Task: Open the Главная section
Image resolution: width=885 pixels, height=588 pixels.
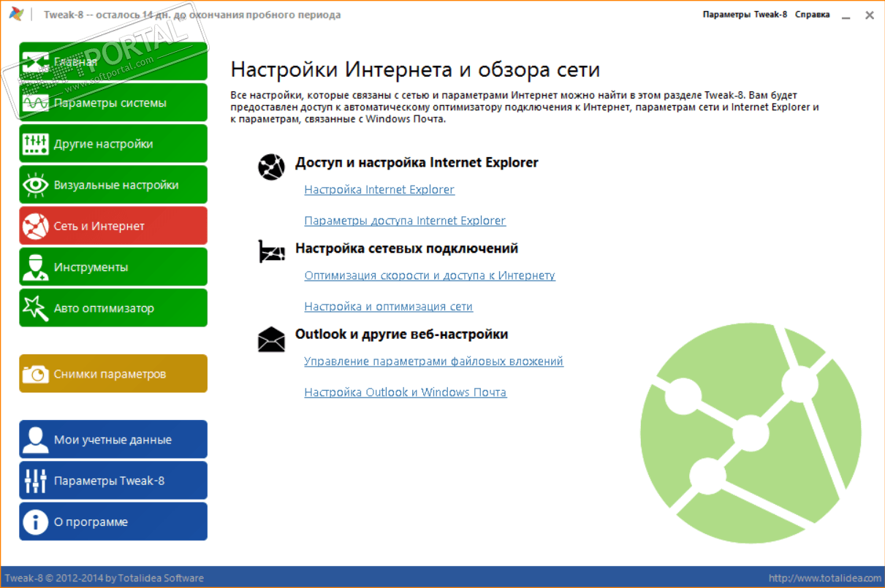Action: click(113, 61)
